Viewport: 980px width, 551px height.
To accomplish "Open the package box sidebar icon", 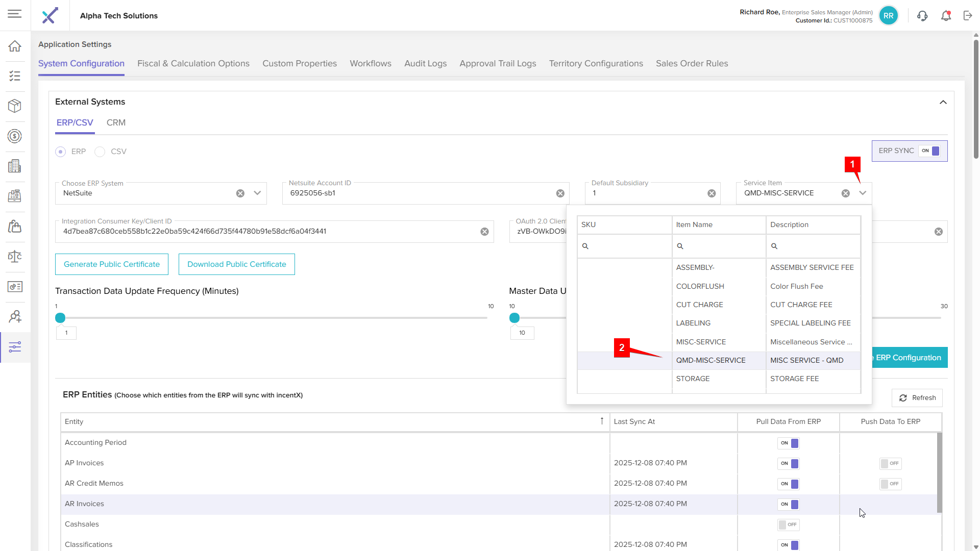I will pyautogui.click(x=15, y=106).
